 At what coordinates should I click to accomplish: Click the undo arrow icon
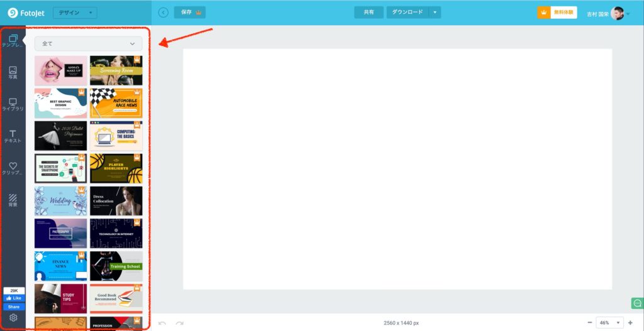162,323
